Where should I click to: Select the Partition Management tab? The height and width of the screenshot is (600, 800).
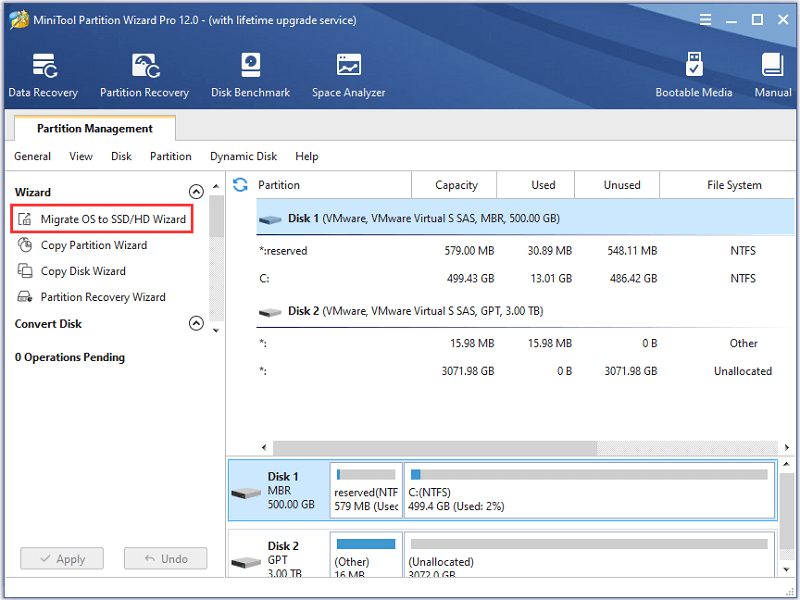(x=95, y=128)
